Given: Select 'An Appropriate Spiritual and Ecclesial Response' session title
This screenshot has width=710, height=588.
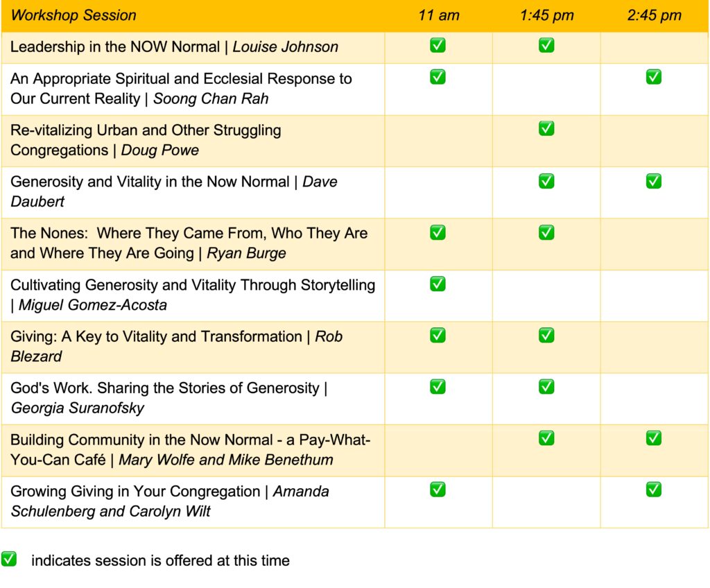Looking at the screenshot, I should pos(181,88).
